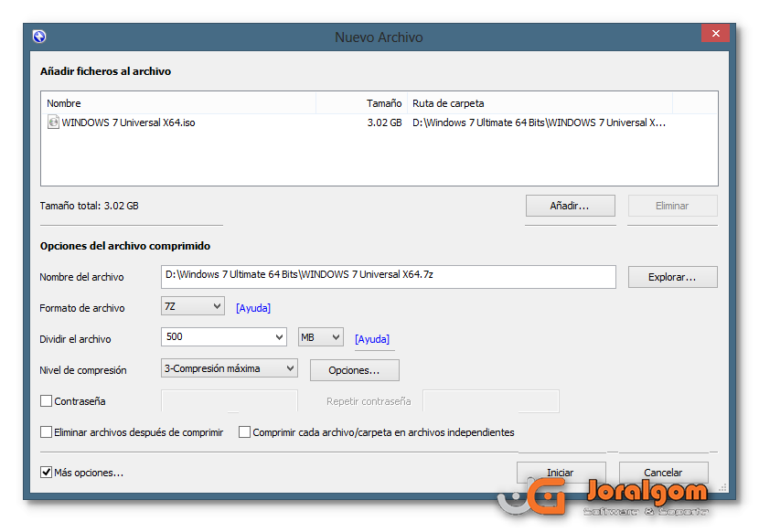
Task: Click the Cancelar button
Action: pyautogui.click(x=663, y=473)
